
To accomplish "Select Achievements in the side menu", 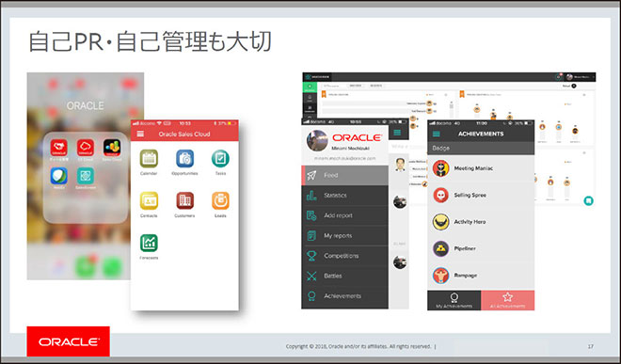I will point(345,296).
